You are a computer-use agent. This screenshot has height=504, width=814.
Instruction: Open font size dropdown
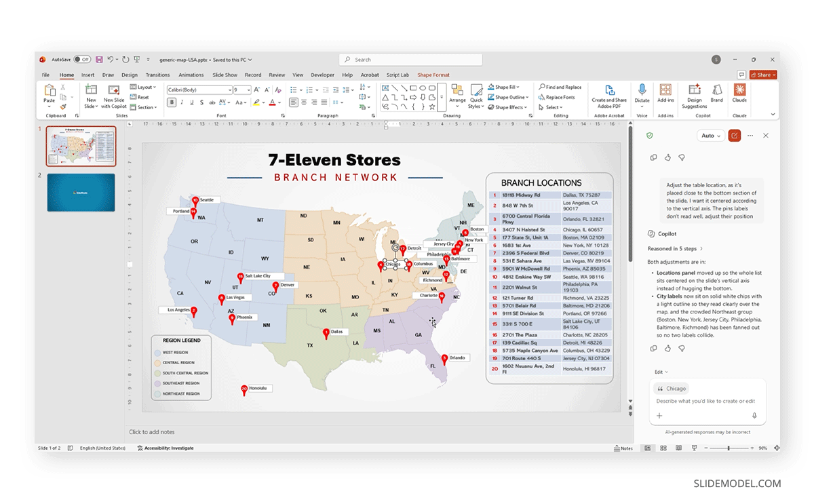coord(248,90)
